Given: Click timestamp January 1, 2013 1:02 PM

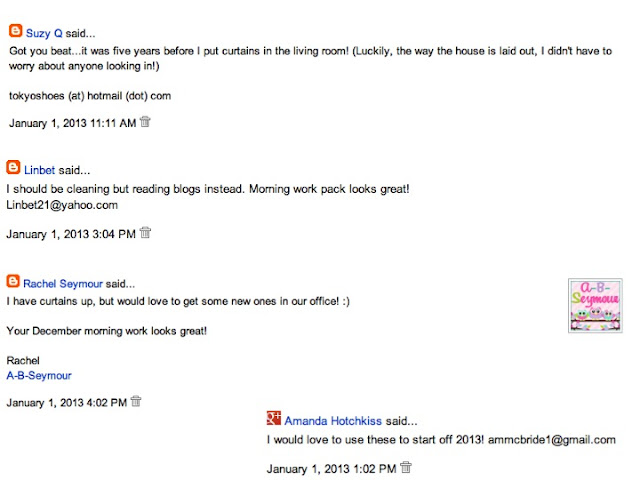Looking at the screenshot, I should coord(332,468).
